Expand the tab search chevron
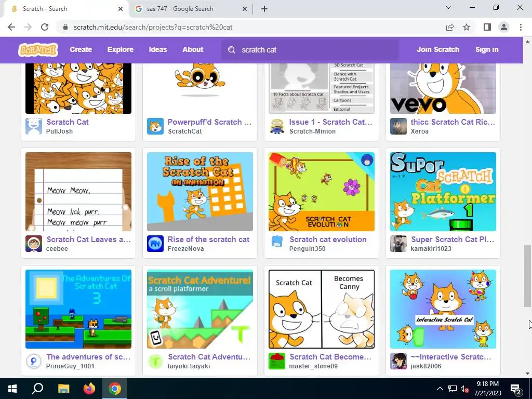The height and width of the screenshot is (399, 532). (x=448, y=7)
